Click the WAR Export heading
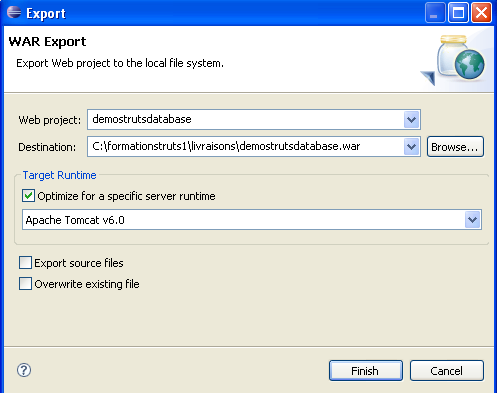The image size is (497, 393). (x=47, y=42)
